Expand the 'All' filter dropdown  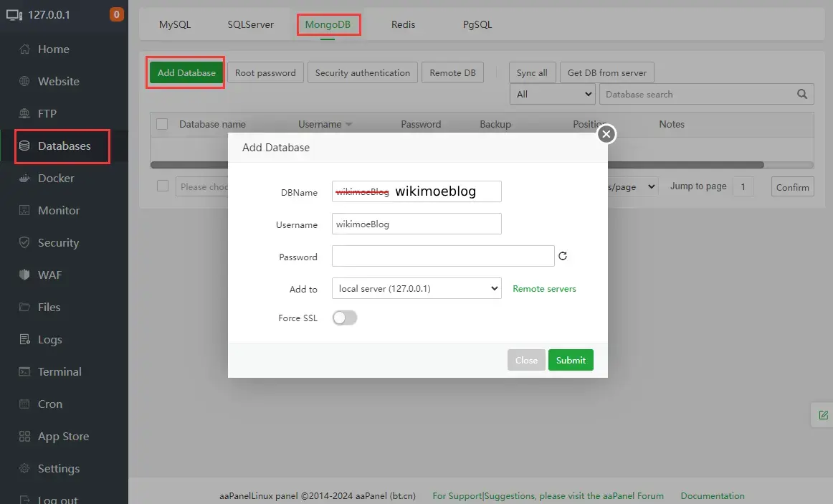552,94
